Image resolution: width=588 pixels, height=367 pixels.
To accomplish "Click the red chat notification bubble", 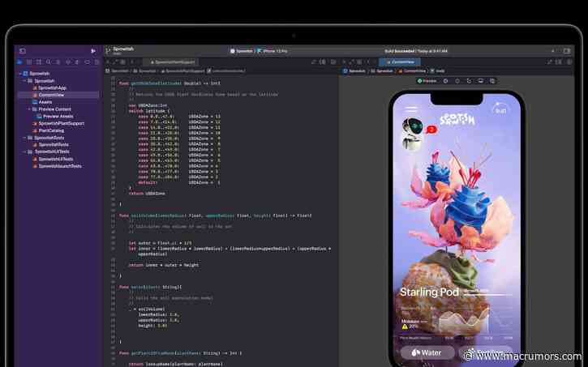I will [431, 129].
